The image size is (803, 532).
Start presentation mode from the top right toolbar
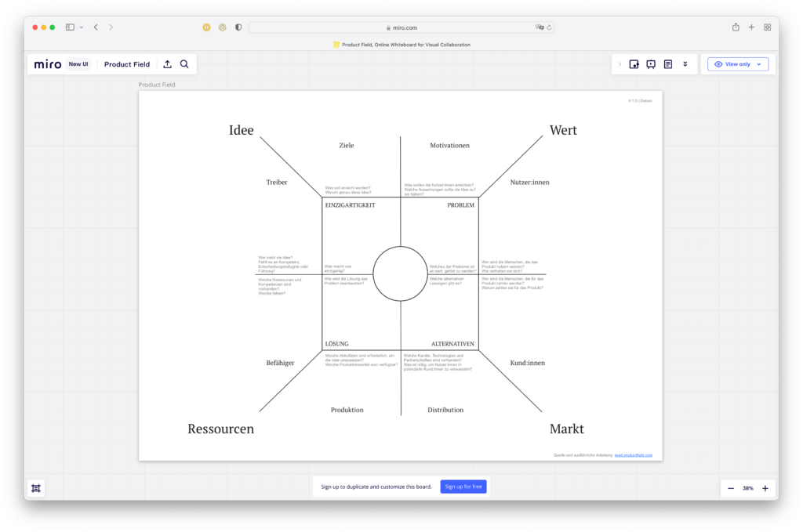tap(651, 64)
